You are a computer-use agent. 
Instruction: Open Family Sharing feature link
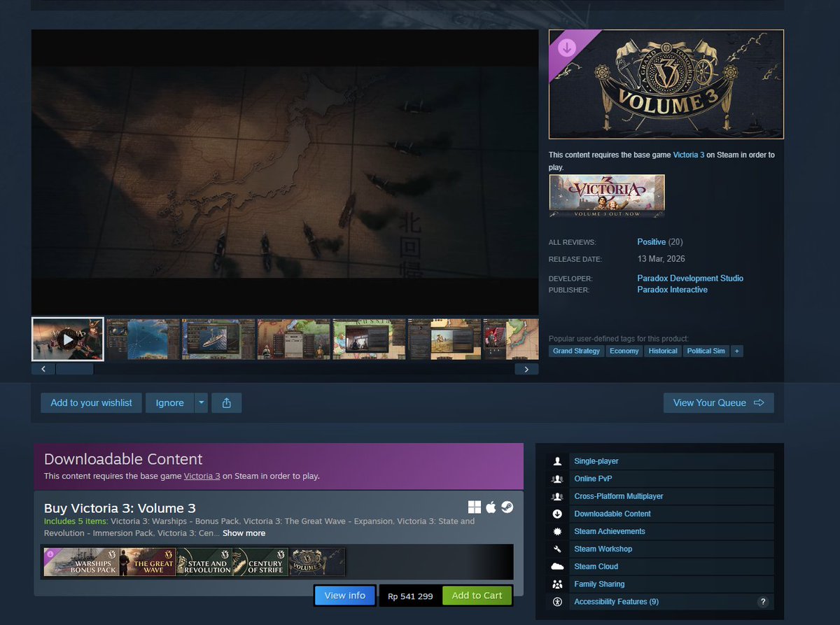[599, 584]
